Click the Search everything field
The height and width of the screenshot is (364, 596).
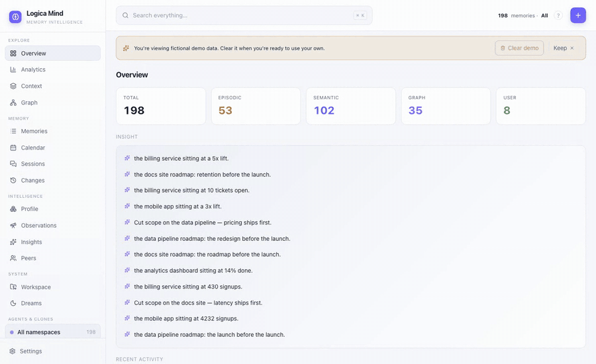[x=244, y=15]
